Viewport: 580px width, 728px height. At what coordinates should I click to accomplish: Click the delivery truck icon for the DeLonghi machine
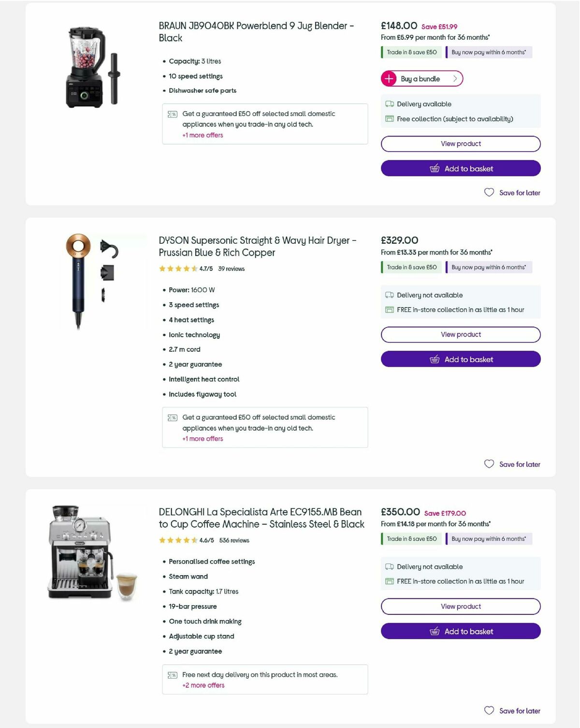389,566
